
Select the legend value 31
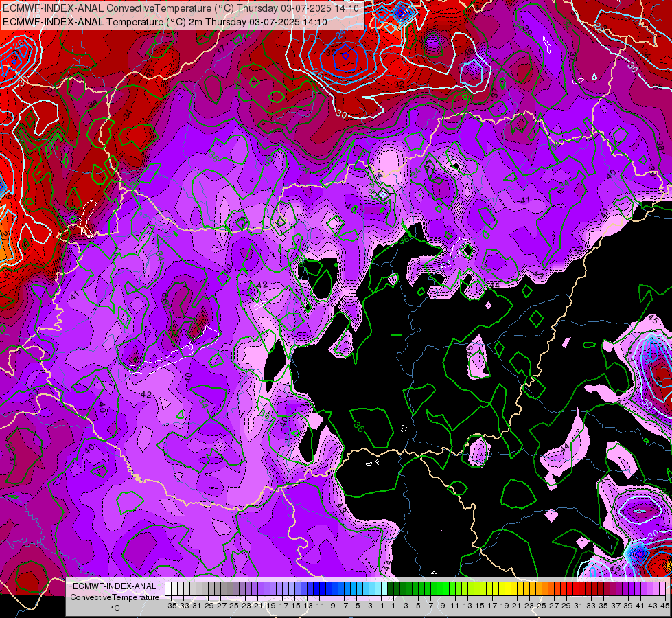579,606
